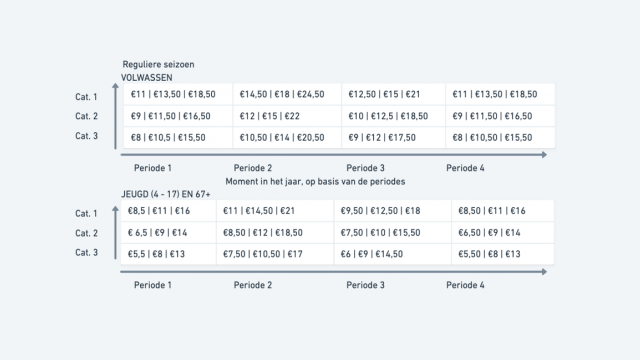Select the Periode 4 label under the youth table
Screen dimensions: 640x360
pos(465,285)
